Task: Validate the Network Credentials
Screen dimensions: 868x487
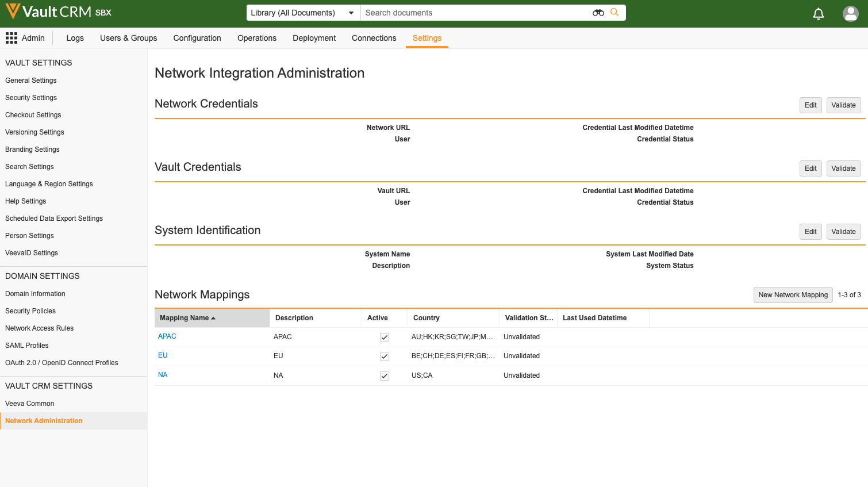Action: (x=843, y=105)
